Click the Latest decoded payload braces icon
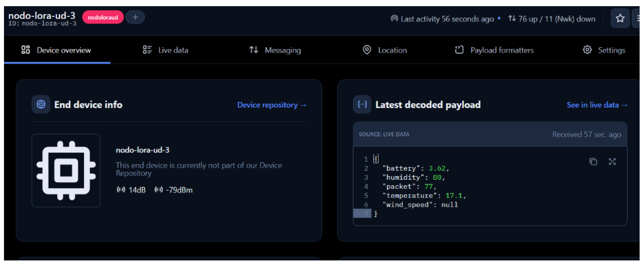 coord(362,104)
